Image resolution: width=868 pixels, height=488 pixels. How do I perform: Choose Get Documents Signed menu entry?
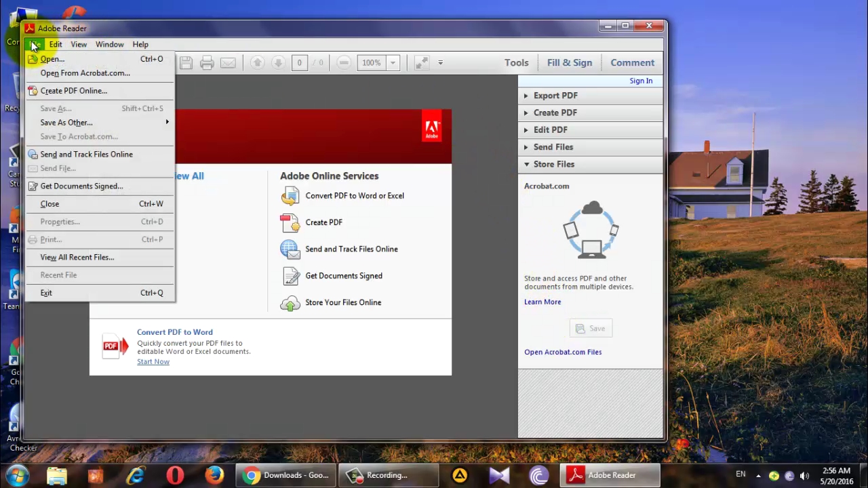coord(100,186)
